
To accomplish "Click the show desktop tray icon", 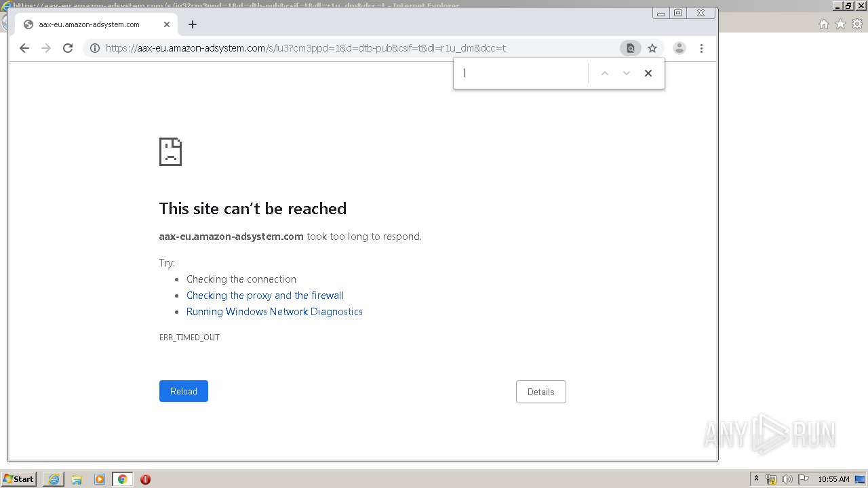I will [x=860, y=479].
